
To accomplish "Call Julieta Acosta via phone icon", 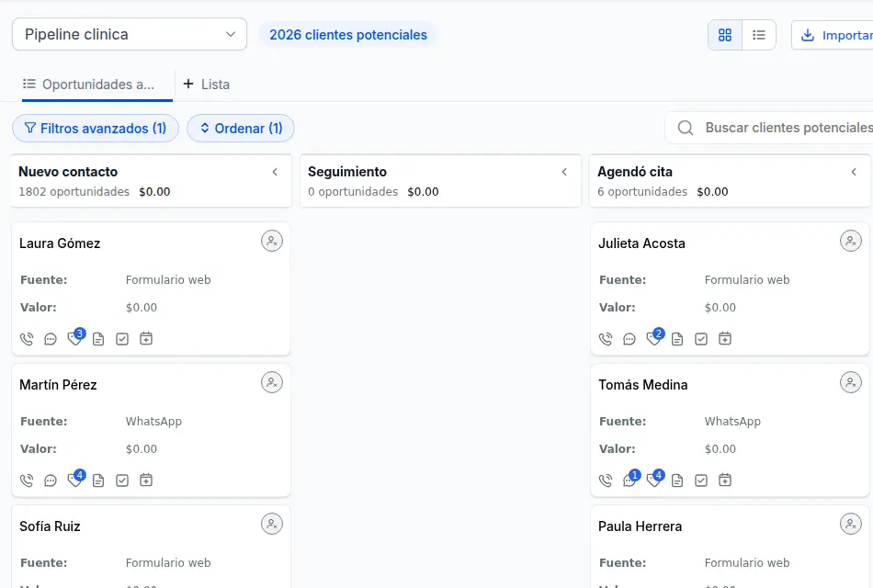I will 606,339.
